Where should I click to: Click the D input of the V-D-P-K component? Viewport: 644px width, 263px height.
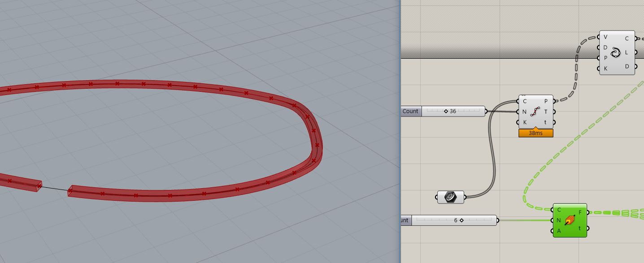(605, 47)
